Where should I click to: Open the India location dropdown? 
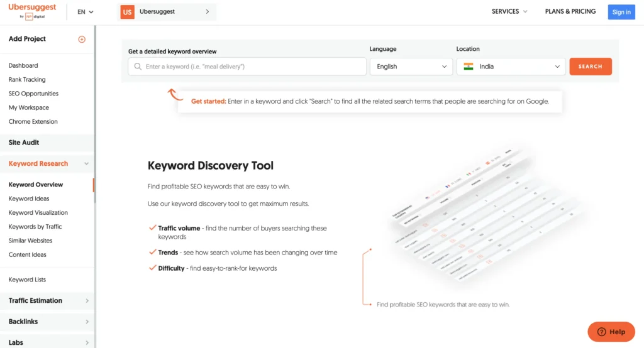(511, 67)
